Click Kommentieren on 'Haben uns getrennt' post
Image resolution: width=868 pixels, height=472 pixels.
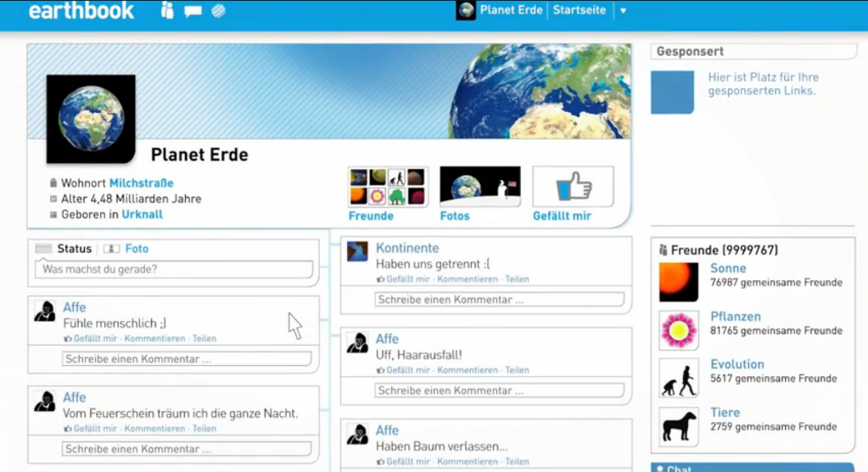pos(468,279)
